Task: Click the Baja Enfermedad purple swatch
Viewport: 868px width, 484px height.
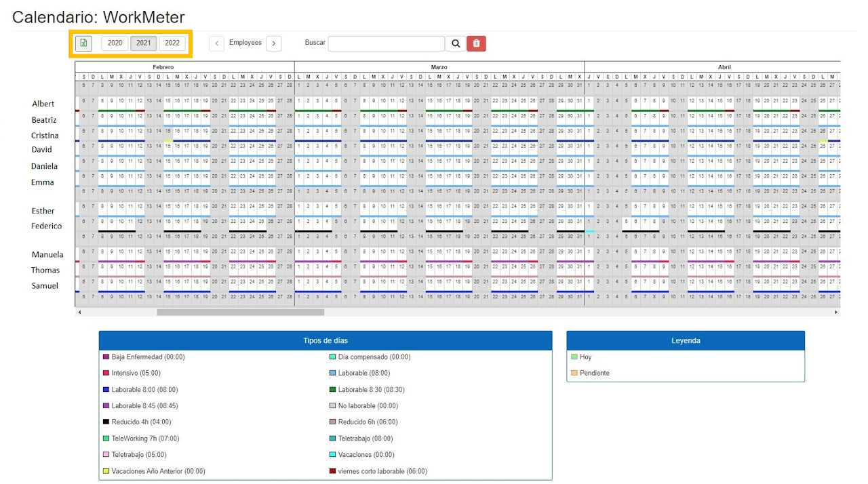Action: pyautogui.click(x=106, y=357)
